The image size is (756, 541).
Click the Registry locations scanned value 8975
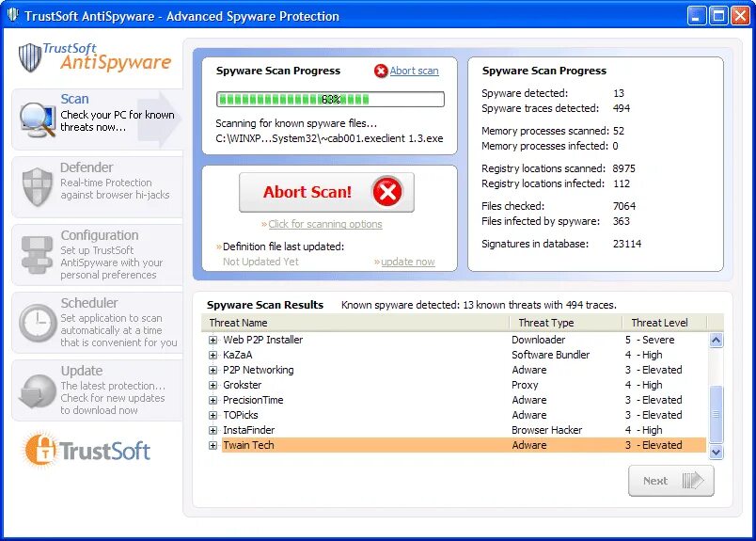click(x=624, y=168)
